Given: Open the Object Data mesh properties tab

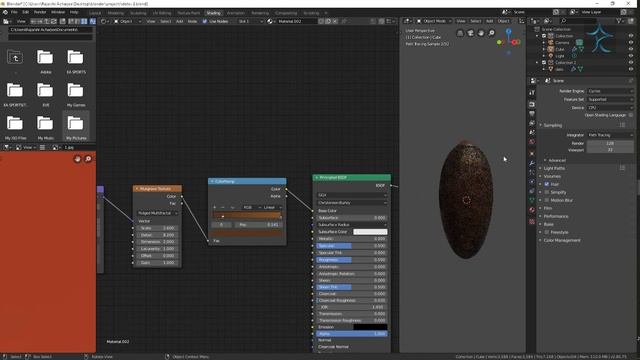Looking at the screenshot, I should click(x=532, y=200).
